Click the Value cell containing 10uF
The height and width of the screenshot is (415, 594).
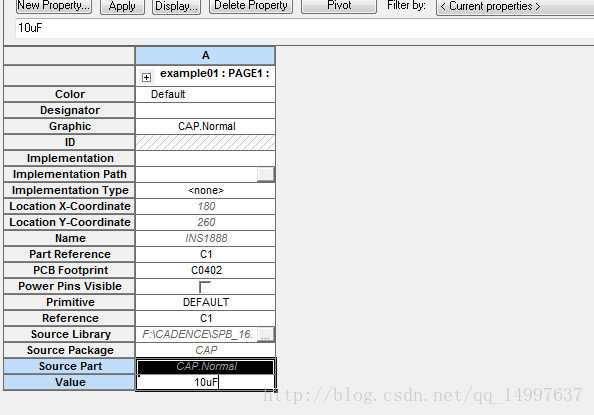[x=205, y=382]
